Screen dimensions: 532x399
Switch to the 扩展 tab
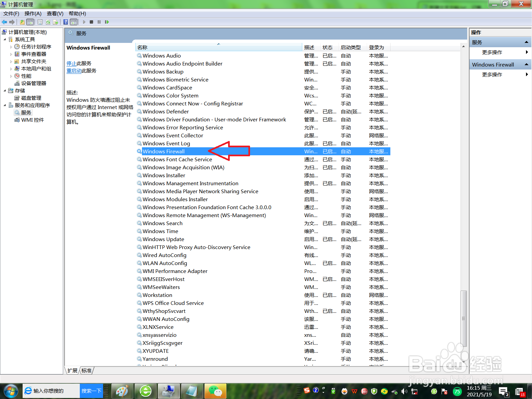tap(72, 370)
